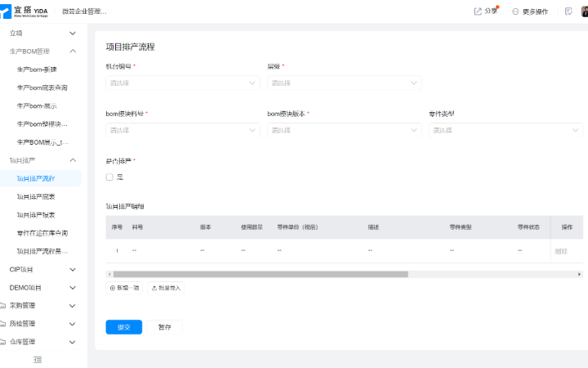Open the user avatar at top right

pos(585,11)
